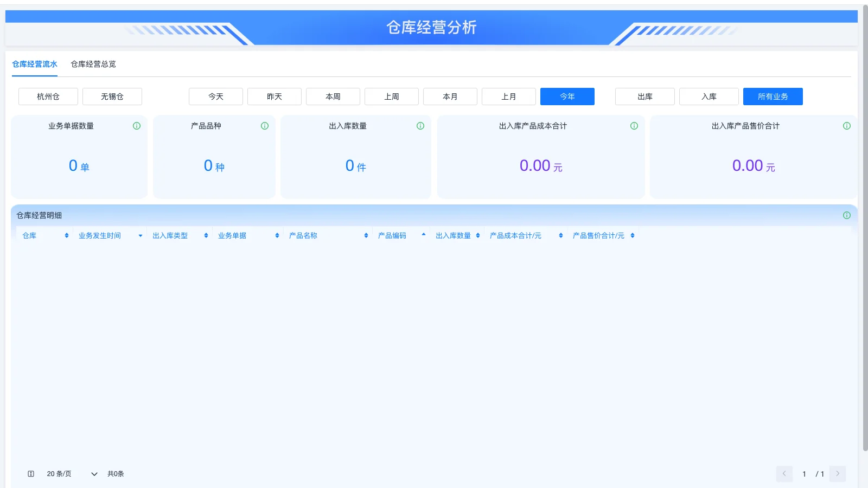This screenshot has height=488, width=868.
Task: Click the sort icon on 产品售价合计/元 column
Action: tap(632, 235)
